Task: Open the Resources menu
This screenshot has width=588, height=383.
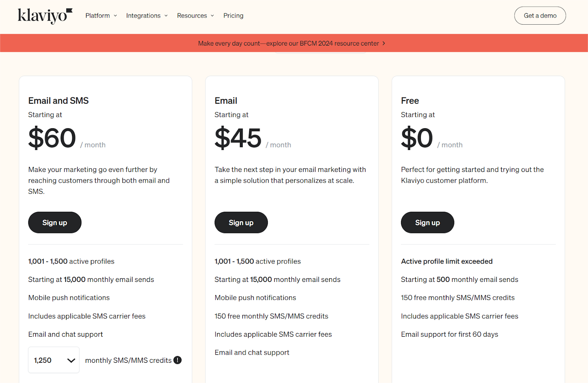Action: (196, 15)
